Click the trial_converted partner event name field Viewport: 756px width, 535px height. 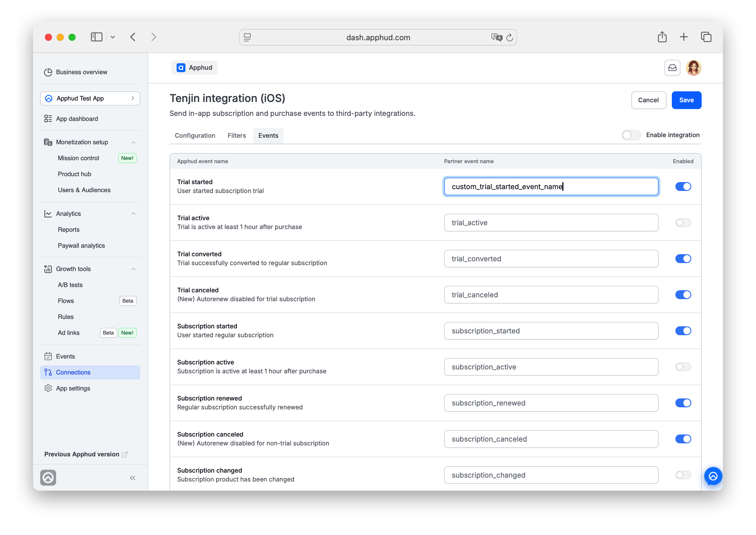(551, 259)
